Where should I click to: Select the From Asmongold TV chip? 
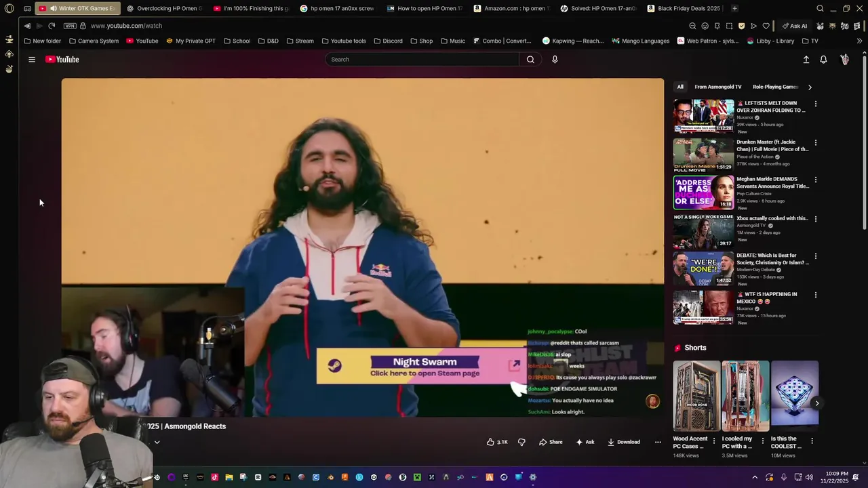(718, 87)
